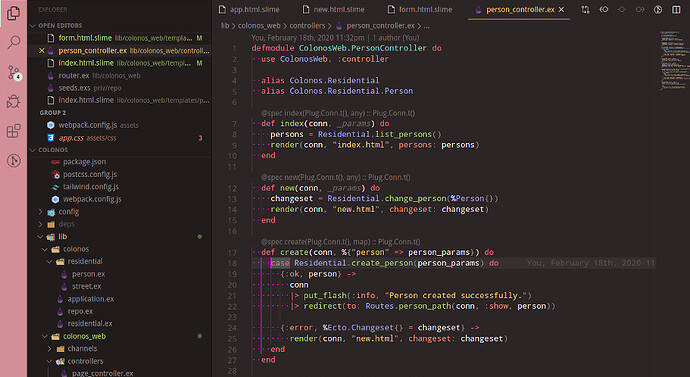Click the compare changes icon in editor toolbar
The height and width of the screenshot is (377, 690).
585,10
